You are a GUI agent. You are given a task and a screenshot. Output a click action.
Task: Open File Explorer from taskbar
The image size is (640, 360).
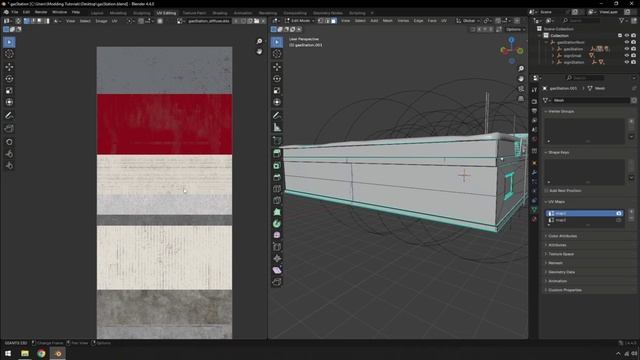25,353
